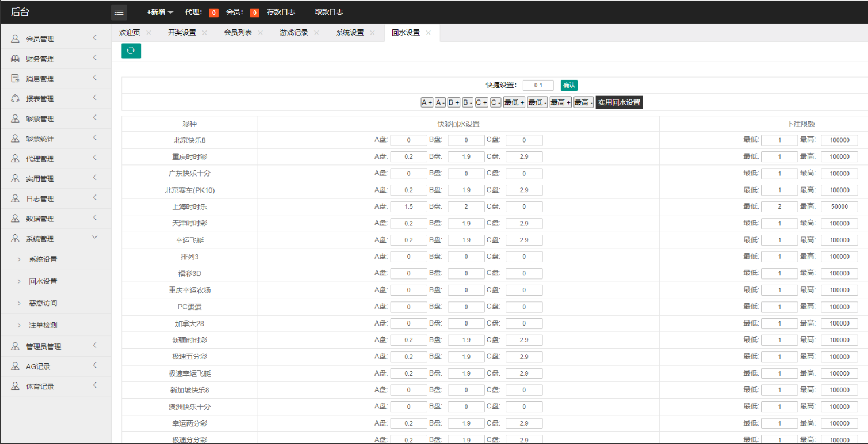Image resolution: width=868 pixels, height=444 pixels.
Task: Open the +新增 dropdown menu
Action: click(x=160, y=12)
